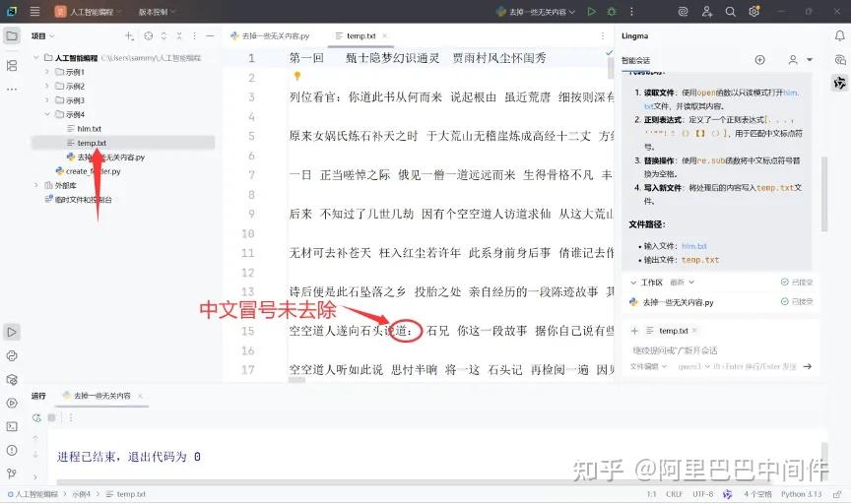Expand the 示例3 folder
The image size is (851, 504).
pyautogui.click(x=47, y=100)
